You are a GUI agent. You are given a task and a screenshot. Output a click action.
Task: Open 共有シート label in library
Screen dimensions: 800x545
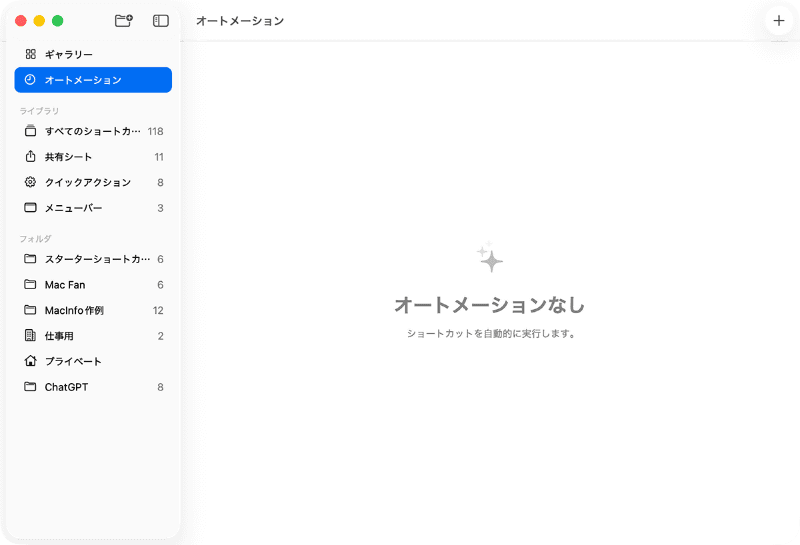tap(68, 157)
